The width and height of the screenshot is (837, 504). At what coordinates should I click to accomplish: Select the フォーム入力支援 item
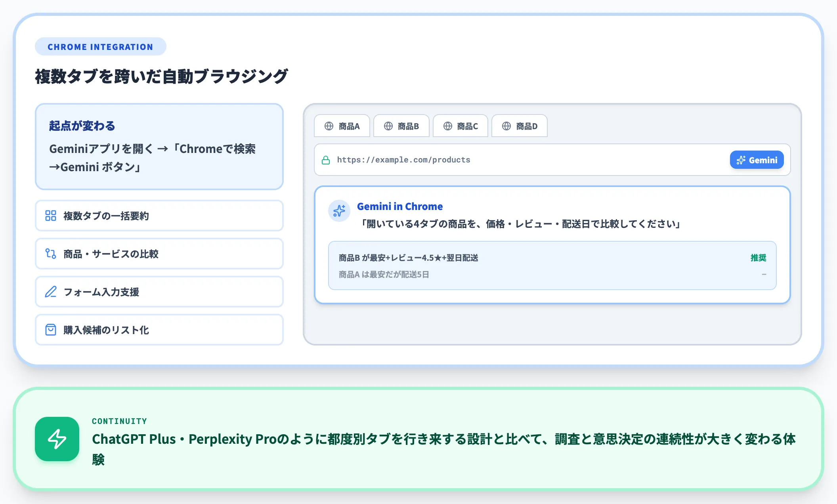159,292
